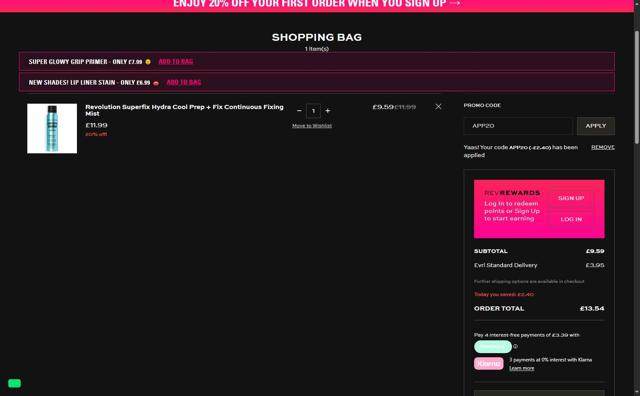The image size is (640, 396).
Task: Move the setting mist to wishlist
Action: [x=312, y=126]
